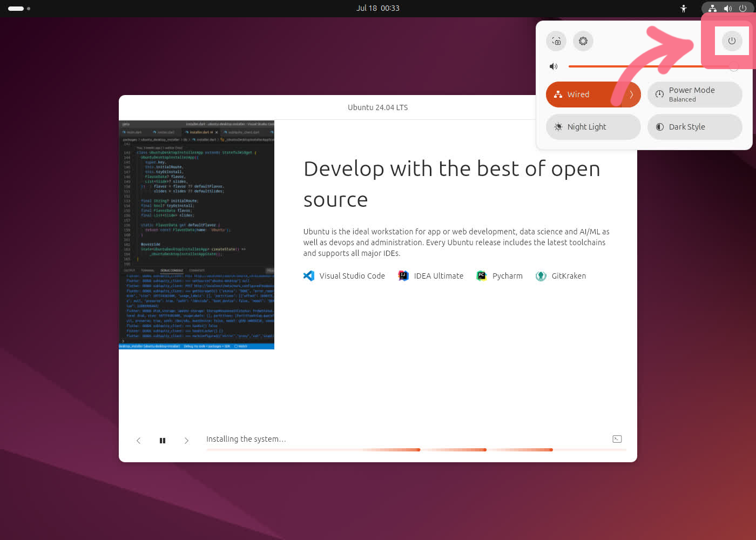Click the Pycharm icon
Image resolution: width=756 pixels, height=540 pixels.
(x=482, y=276)
